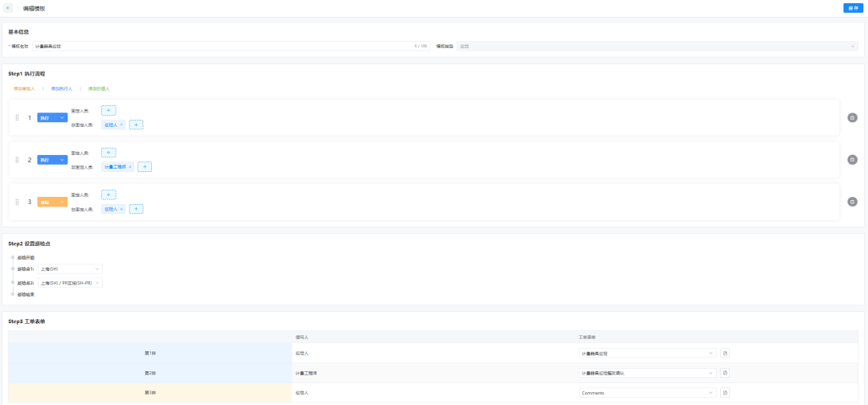Open the blue type dropdown in row 1
The height and width of the screenshot is (405, 868).
[52, 118]
